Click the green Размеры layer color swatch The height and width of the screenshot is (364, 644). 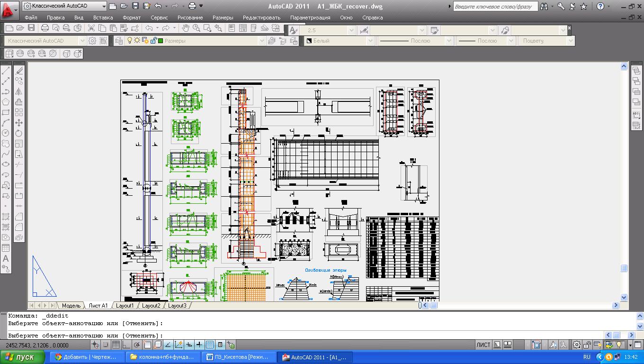161,41
